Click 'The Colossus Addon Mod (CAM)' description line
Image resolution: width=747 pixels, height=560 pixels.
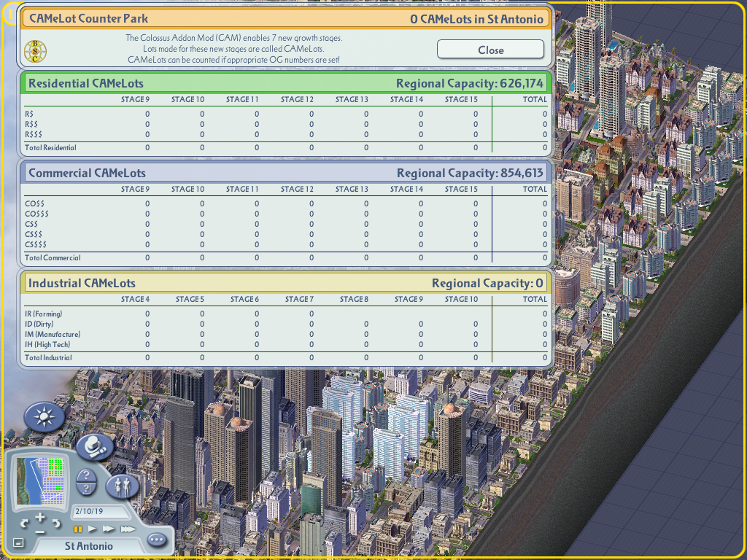point(234,38)
